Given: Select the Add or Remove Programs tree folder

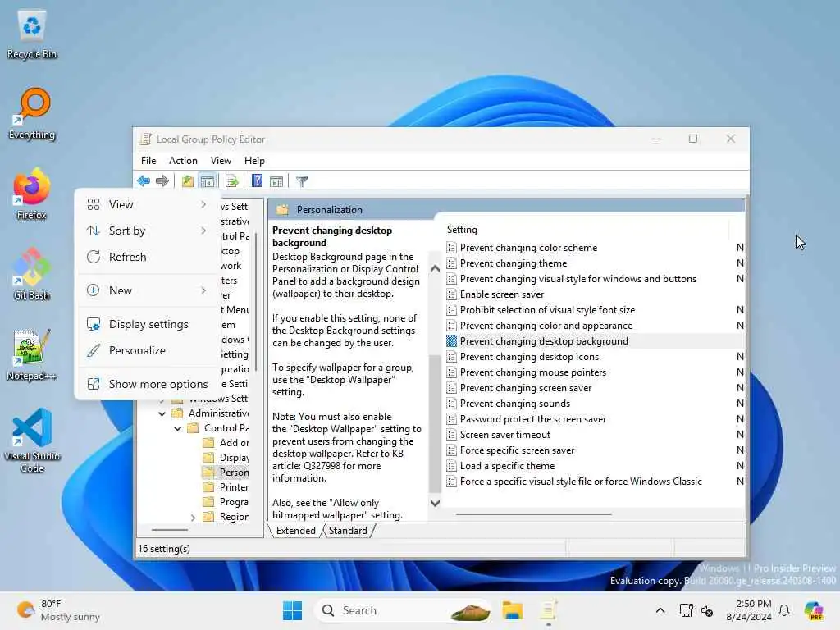Looking at the screenshot, I should [226, 443].
